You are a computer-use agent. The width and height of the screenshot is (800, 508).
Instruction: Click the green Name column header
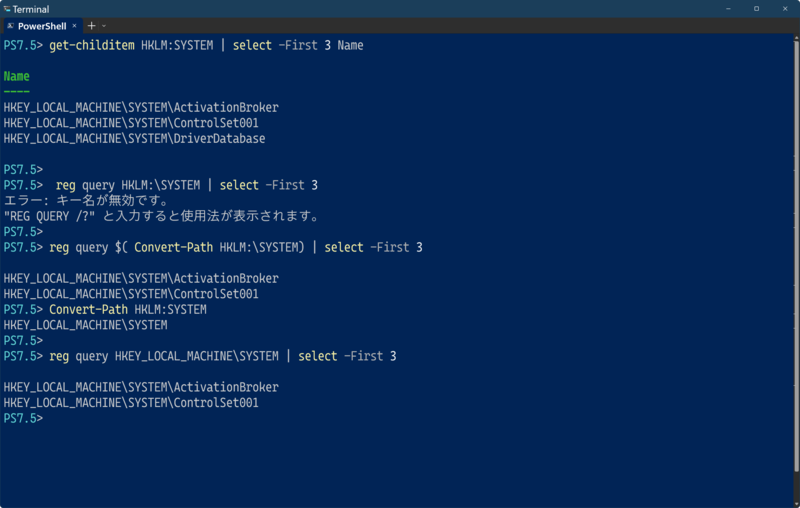[x=17, y=76]
